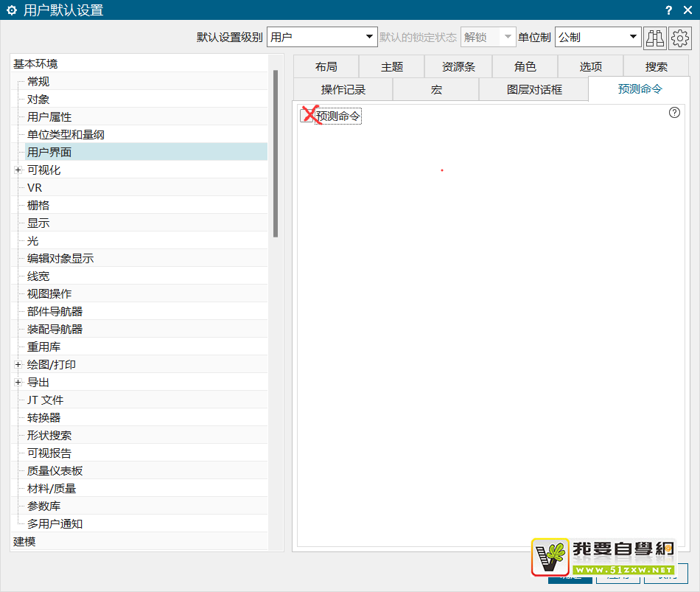Expand the 可视化 tree node

coord(18,170)
